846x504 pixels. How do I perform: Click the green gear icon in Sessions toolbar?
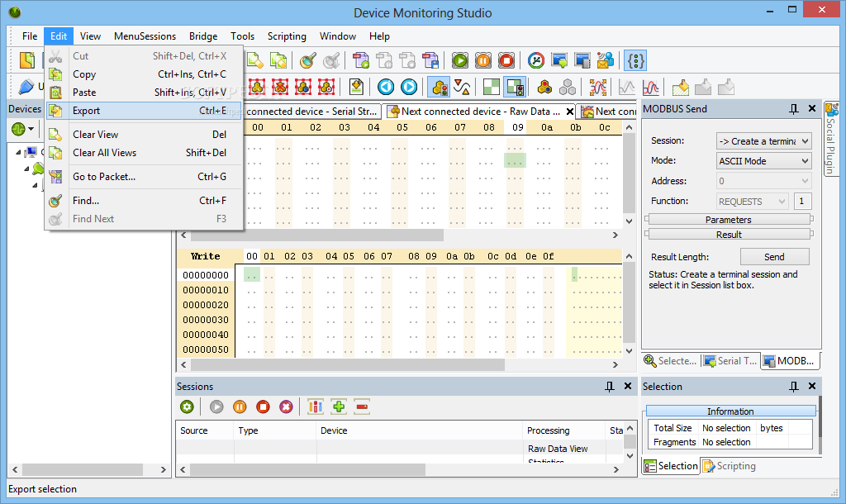188,407
